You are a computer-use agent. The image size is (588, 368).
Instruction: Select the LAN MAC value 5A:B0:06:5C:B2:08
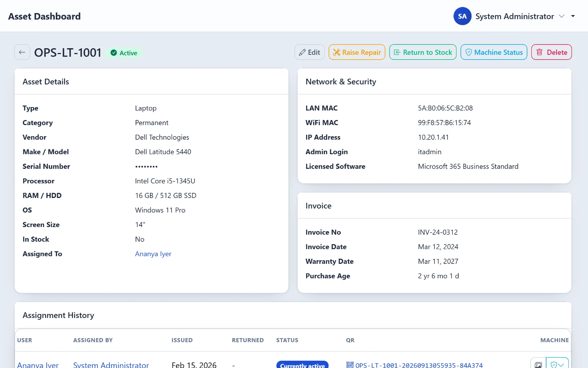coord(445,108)
